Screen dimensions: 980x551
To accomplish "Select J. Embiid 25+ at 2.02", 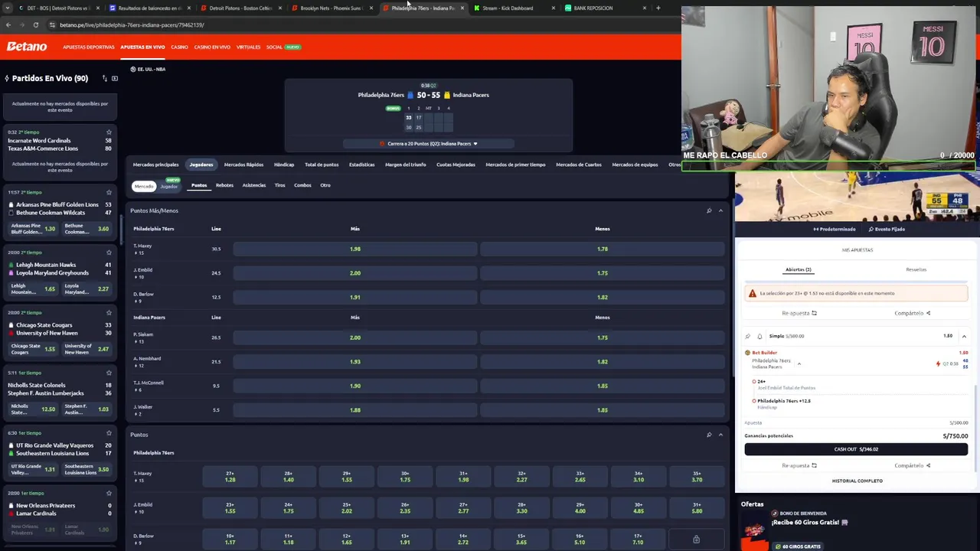I will (347, 508).
